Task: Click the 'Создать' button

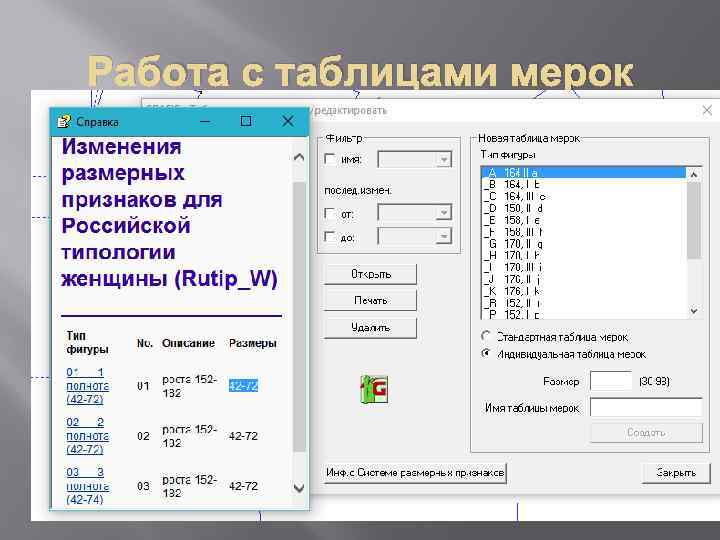Action: 646,433
